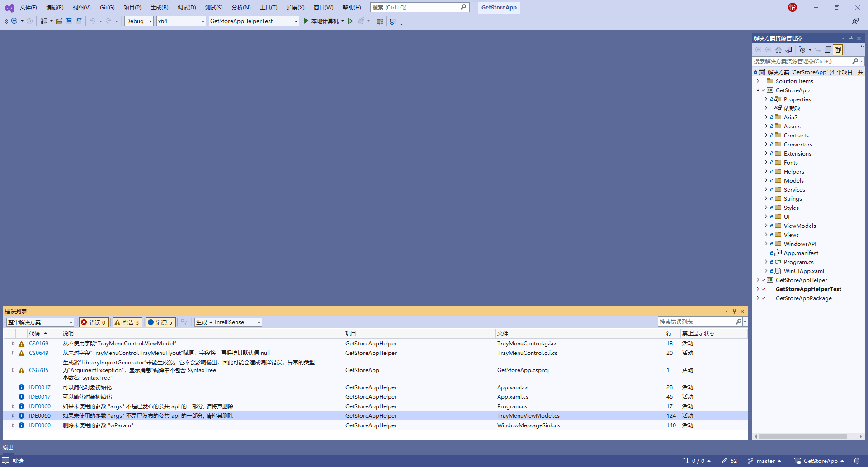Switch to the GetStoreApp document tab

(499, 7)
